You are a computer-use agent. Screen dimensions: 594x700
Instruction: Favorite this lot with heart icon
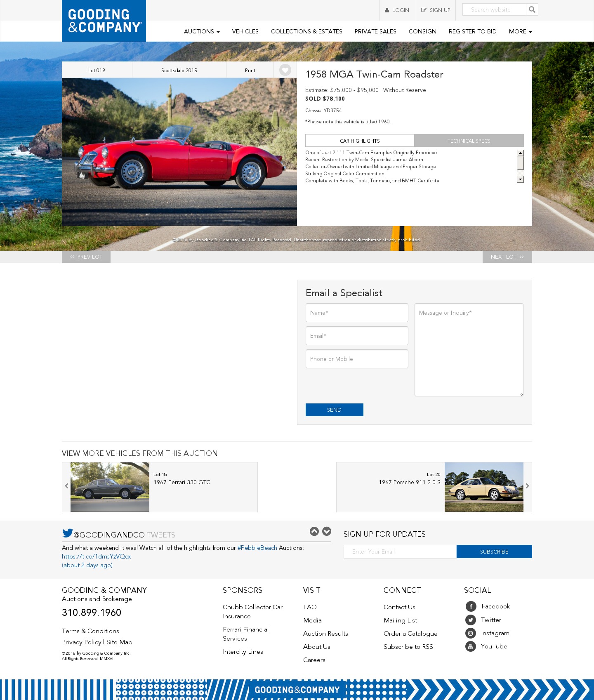pyautogui.click(x=285, y=70)
